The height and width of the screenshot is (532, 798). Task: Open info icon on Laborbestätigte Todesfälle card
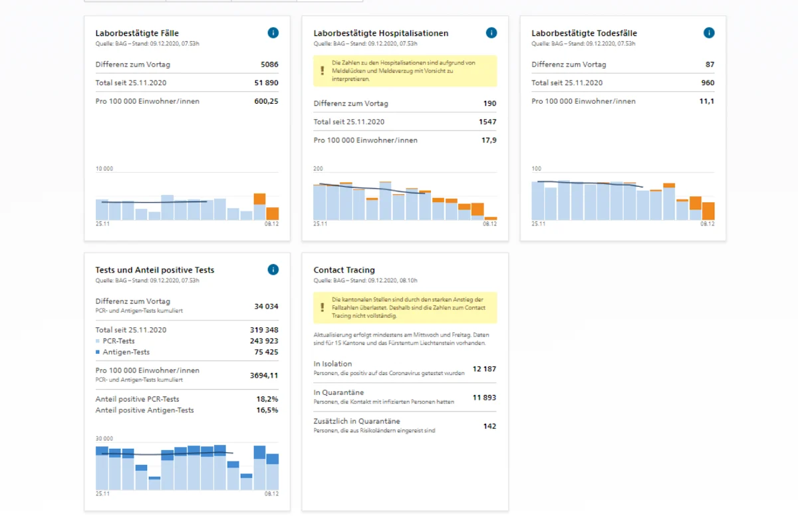tap(710, 33)
